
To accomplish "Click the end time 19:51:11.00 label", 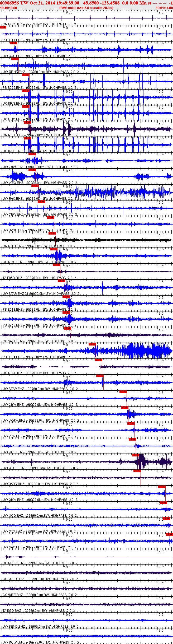I will (x=164, y=8).
